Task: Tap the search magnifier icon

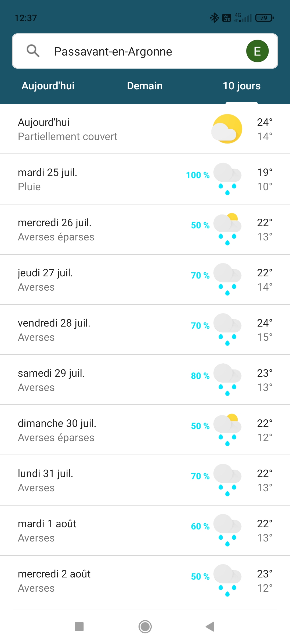Action: coord(33,51)
